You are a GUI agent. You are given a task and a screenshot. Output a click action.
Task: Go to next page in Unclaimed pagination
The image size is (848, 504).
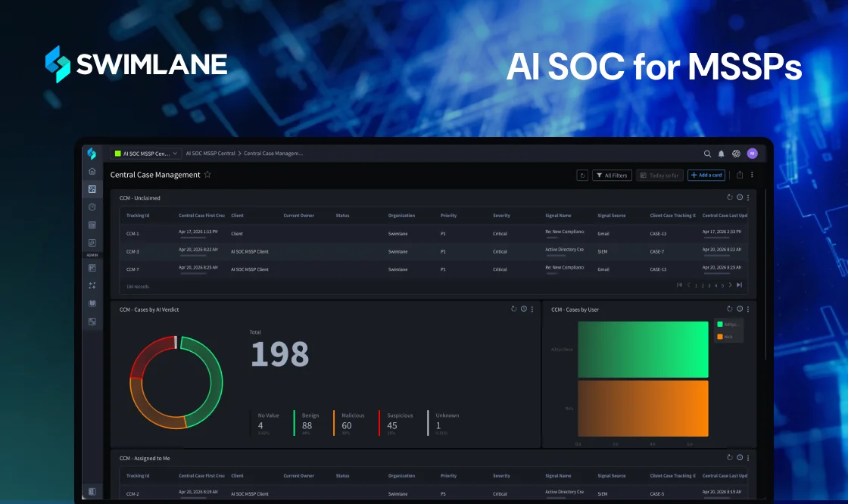click(730, 285)
